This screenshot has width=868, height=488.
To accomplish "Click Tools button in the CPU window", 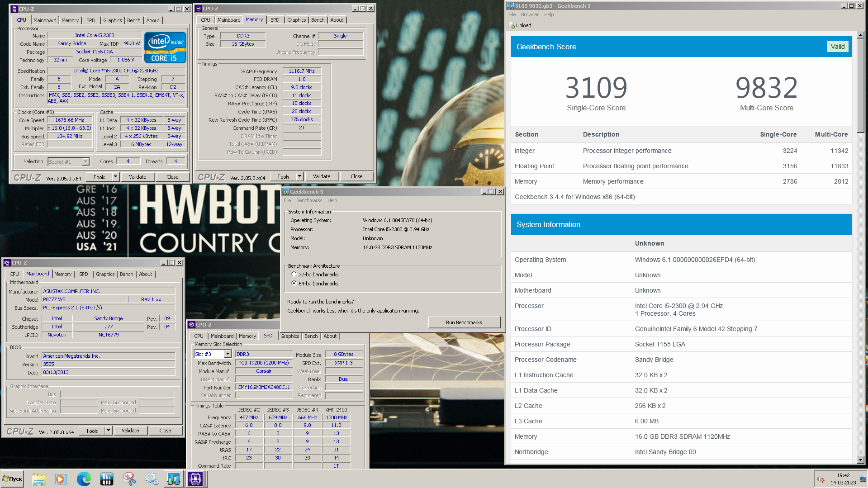I will point(99,177).
